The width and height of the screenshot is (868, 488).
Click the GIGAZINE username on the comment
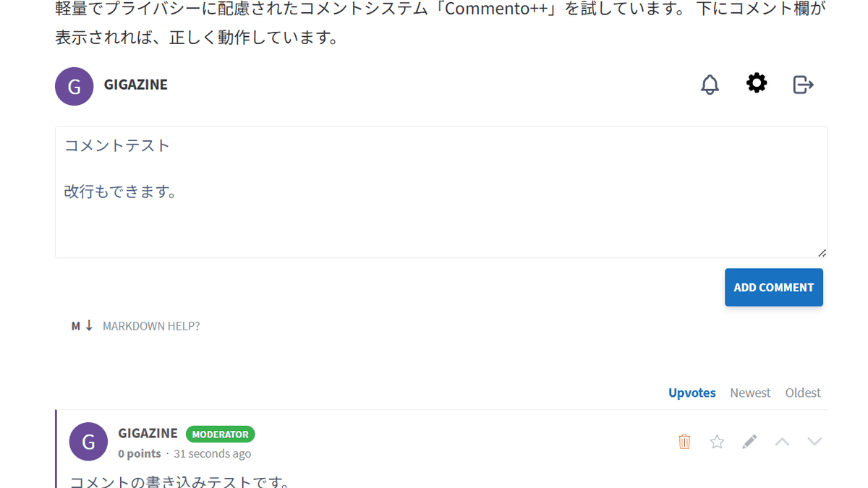[x=148, y=433]
